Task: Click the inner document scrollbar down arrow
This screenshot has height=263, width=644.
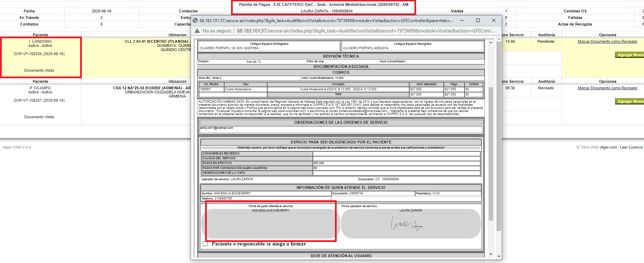Action: click(491, 254)
